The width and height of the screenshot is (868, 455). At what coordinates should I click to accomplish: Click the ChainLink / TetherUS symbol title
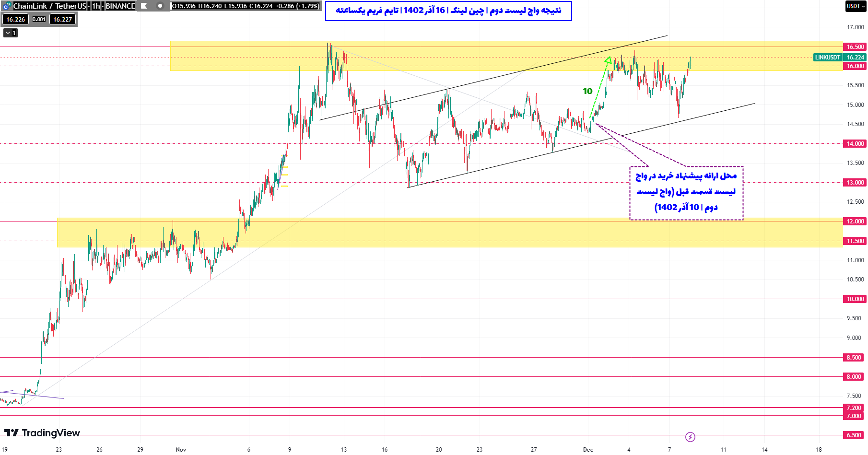coord(49,6)
